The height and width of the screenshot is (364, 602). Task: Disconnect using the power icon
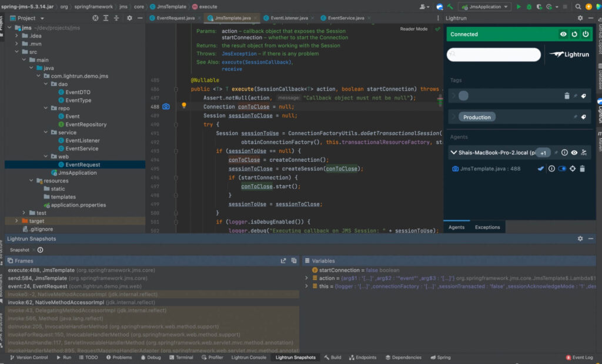(x=586, y=34)
